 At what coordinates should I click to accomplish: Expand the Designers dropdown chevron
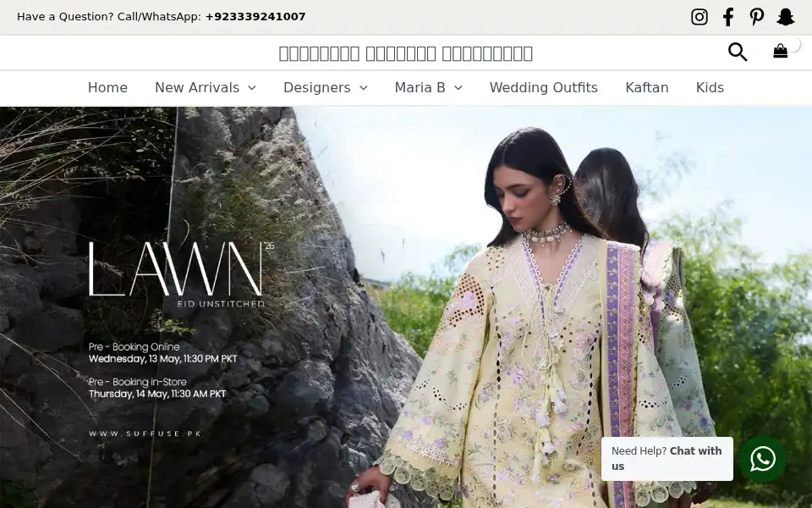[x=364, y=88]
